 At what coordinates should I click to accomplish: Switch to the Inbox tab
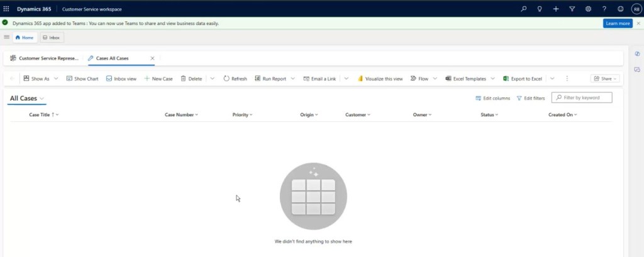(x=52, y=38)
